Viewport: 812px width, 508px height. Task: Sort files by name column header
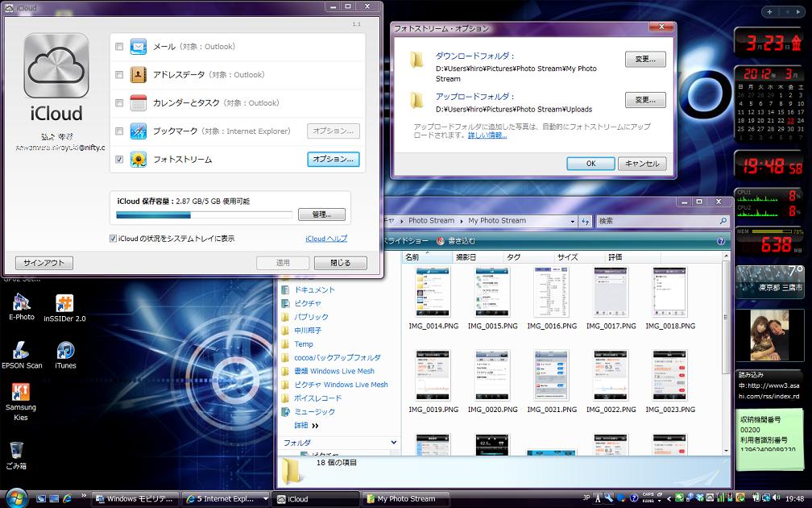pyautogui.click(x=427, y=257)
